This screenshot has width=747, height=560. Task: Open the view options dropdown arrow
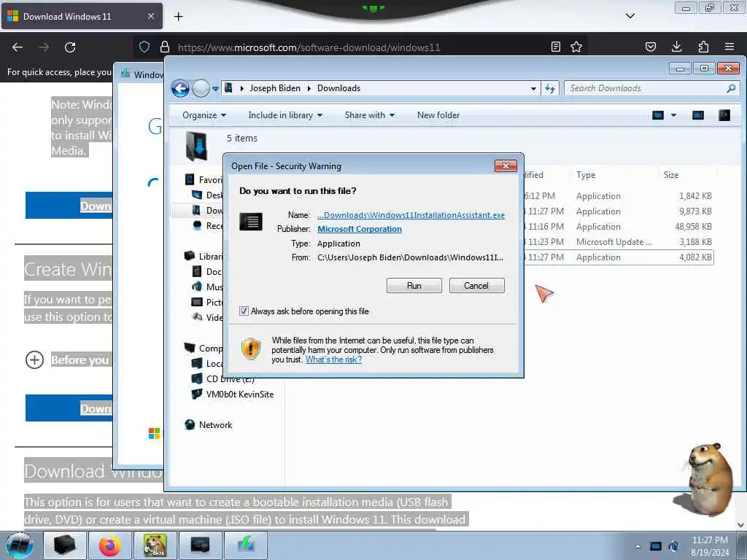(x=673, y=115)
